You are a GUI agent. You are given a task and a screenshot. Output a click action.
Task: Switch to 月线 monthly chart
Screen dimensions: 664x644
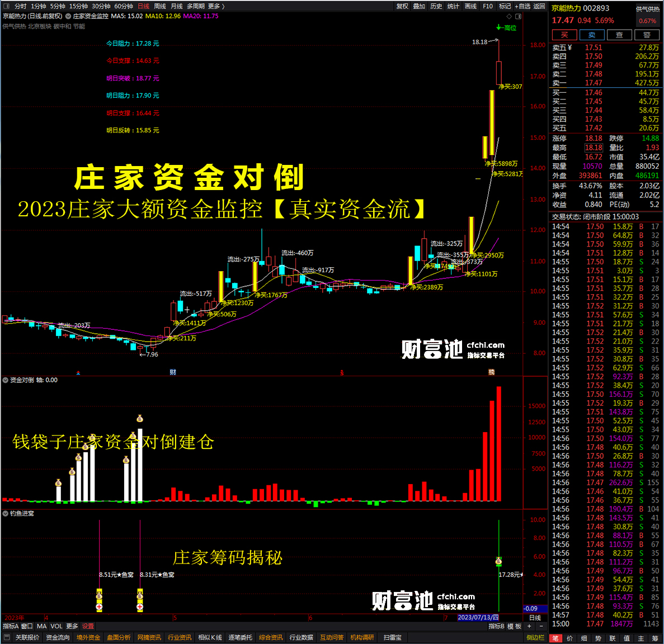[x=177, y=6]
